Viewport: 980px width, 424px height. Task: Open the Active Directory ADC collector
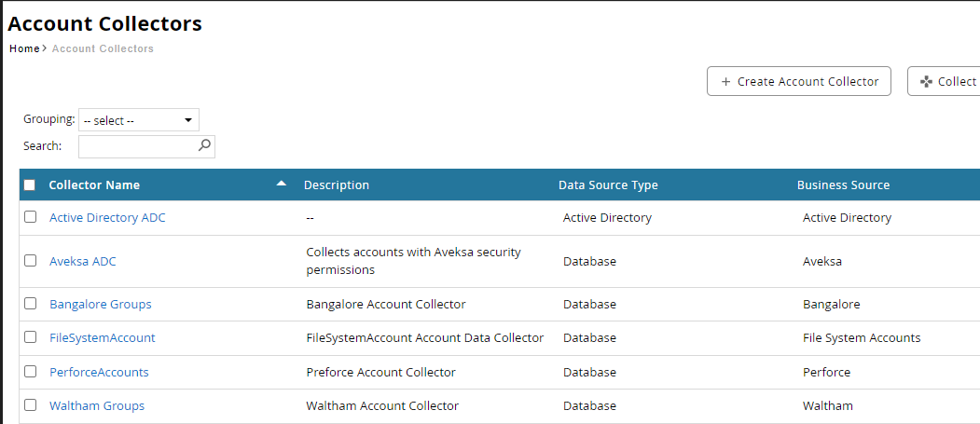coord(107,218)
